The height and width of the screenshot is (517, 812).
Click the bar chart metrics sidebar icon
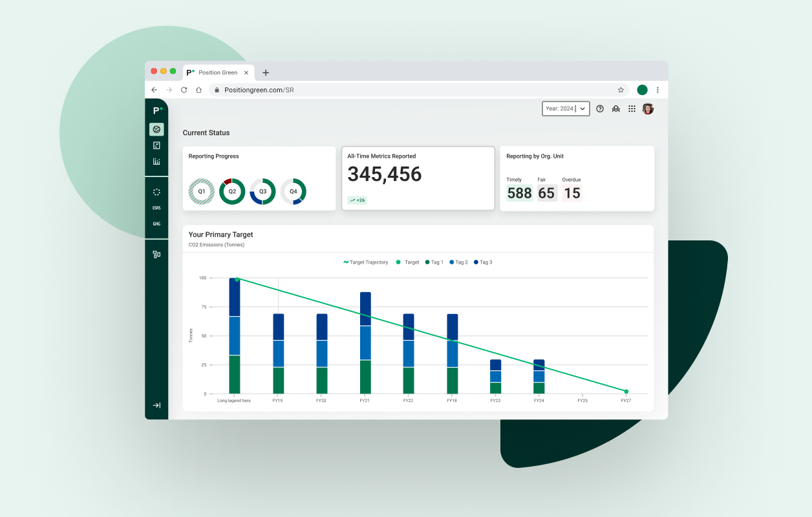point(156,161)
